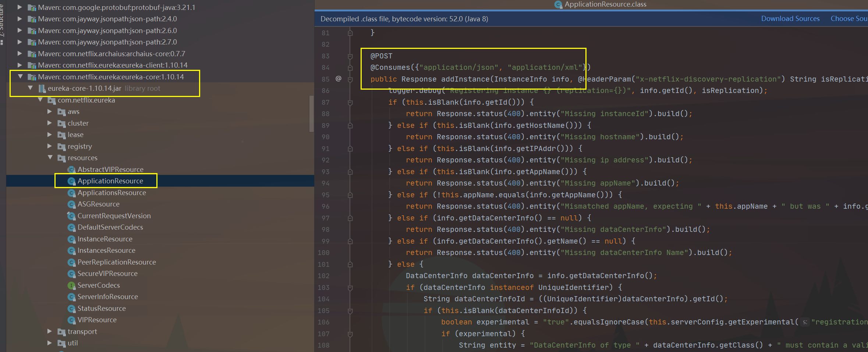
Task: Click the resources package folder icon
Action: point(61,158)
